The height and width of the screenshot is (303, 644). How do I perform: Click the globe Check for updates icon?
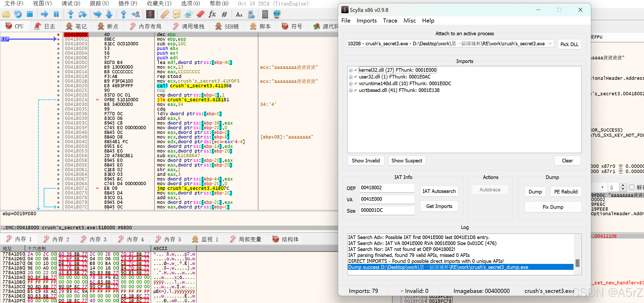pos(277,14)
